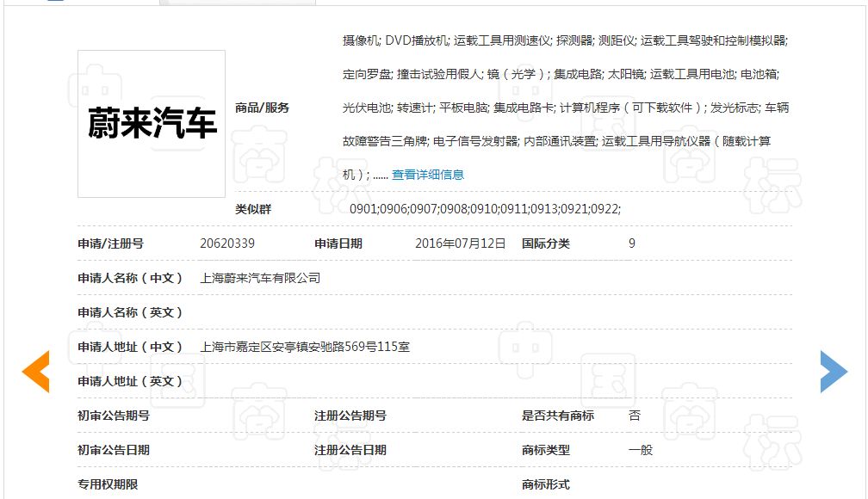
Task: Click the 申请/注册号 label
Action: click(111, 243)
